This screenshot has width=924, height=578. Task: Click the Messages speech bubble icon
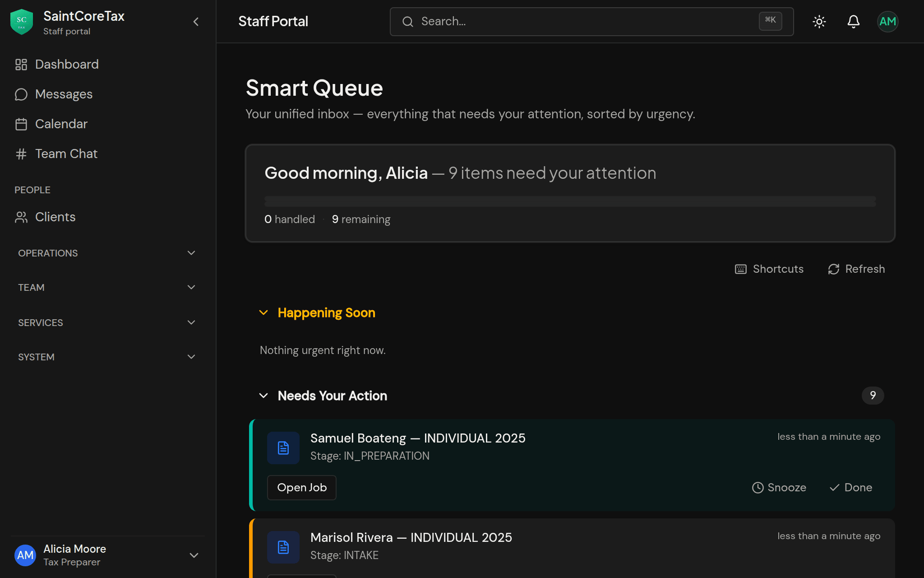pos(21,94)
